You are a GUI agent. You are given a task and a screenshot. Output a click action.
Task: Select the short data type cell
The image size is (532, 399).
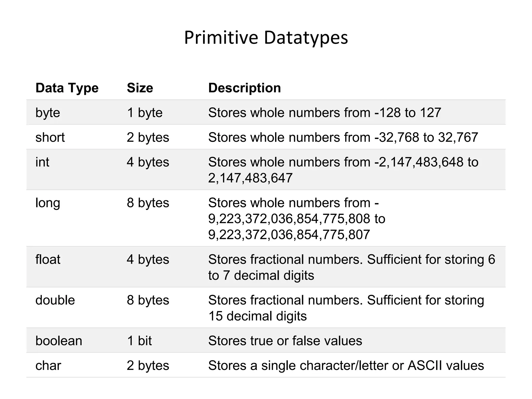point(50,137)
